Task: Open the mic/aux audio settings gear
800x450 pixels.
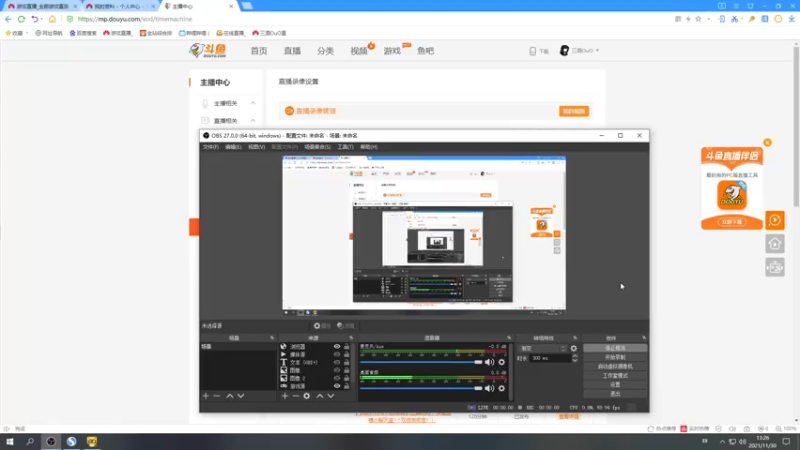Action: pos(502,362)
